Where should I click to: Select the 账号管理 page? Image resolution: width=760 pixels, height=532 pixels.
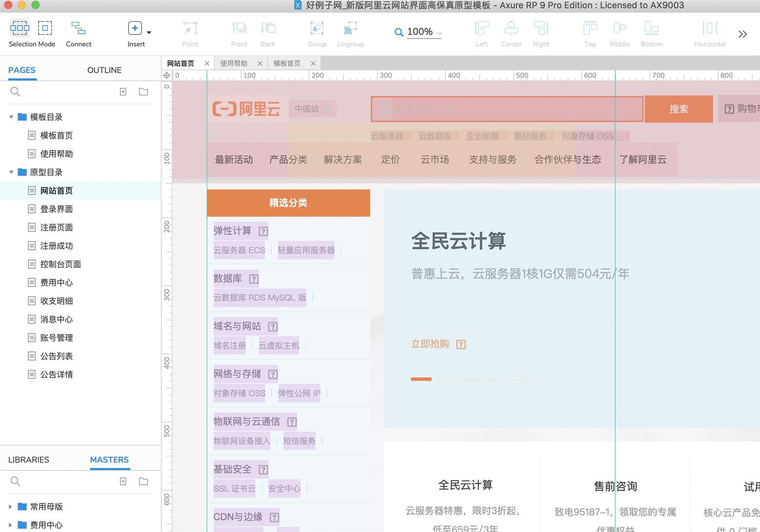pyautogui.click(x=56, y=338)
